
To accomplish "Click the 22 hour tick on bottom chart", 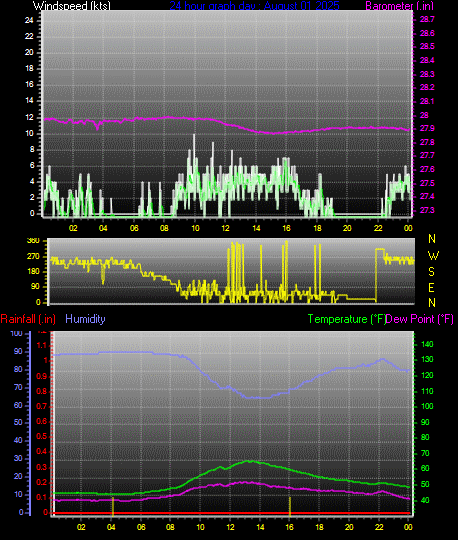I will click(x=379, y=527).
